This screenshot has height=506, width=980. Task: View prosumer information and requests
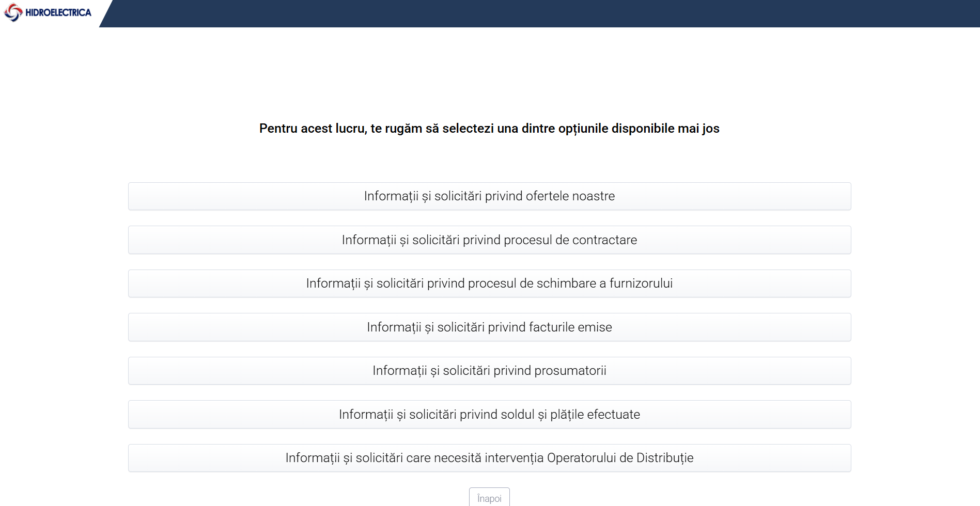pos(489,371)
